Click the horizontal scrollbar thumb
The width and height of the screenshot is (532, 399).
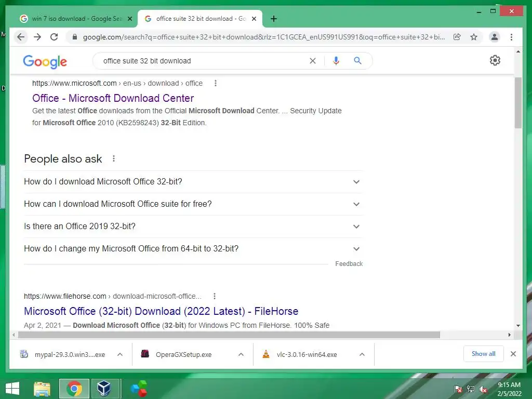[229, 335]
